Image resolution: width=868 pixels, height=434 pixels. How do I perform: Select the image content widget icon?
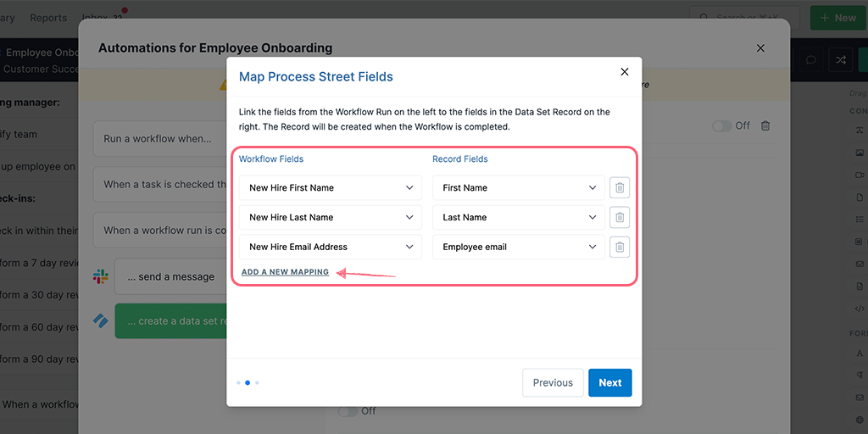(x=860, y=153)
